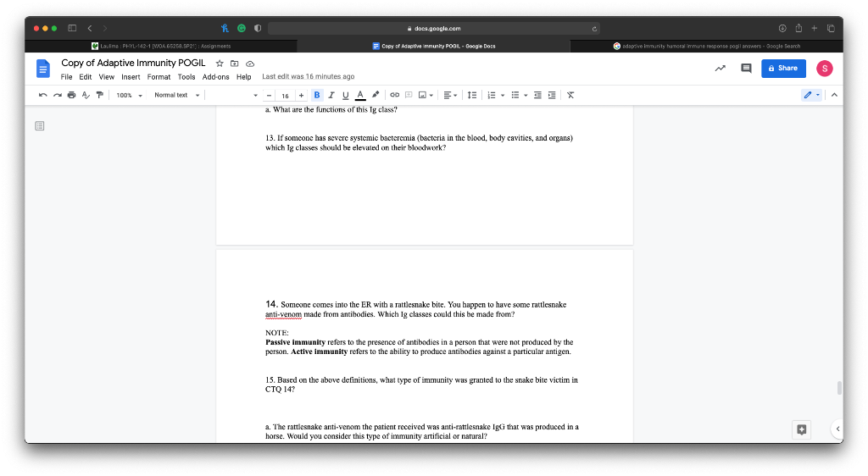Open the Move to folder icon
The image size is (868, 476).
pyautogui.click(x=235, y=64)
